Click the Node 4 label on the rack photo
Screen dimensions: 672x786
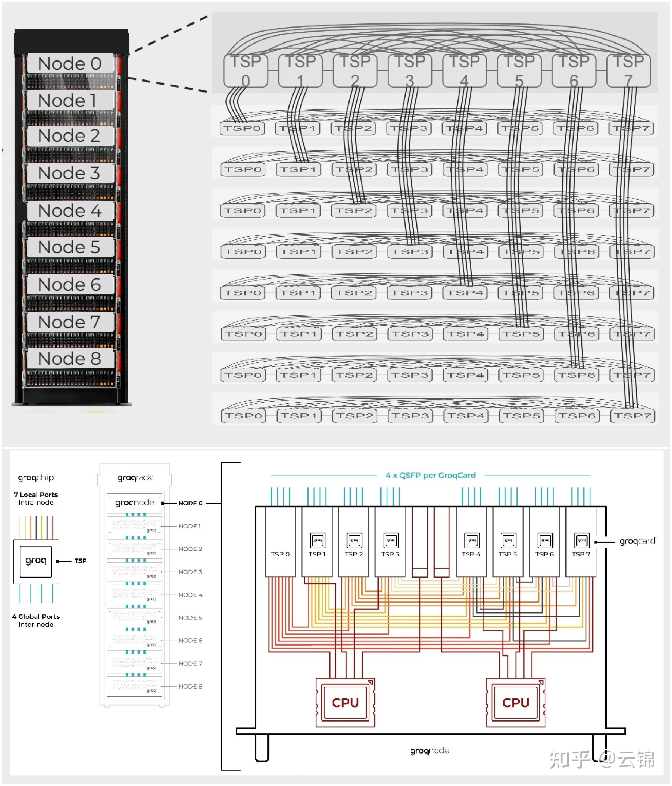[x=70, y=210]
